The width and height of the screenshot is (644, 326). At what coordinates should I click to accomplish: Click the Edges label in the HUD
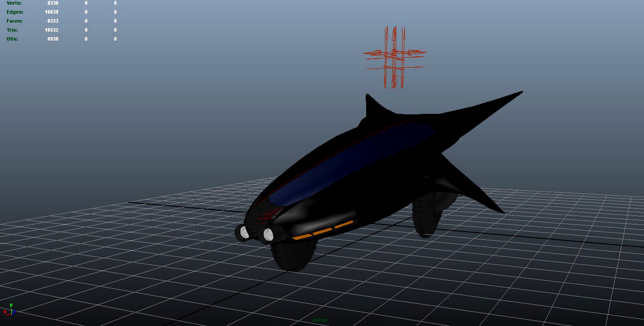[15, 12]
